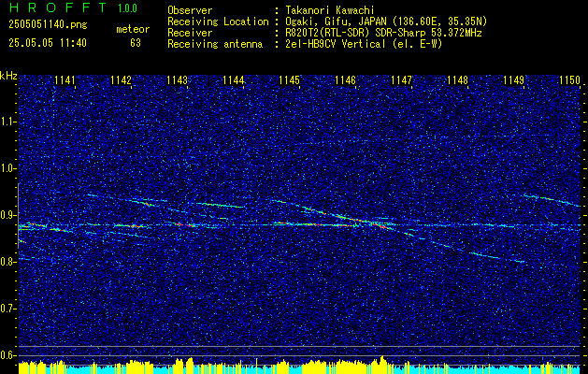Click the Observer label
The width and height of the screenshot is (588, 374).
[x=190, y=10]
